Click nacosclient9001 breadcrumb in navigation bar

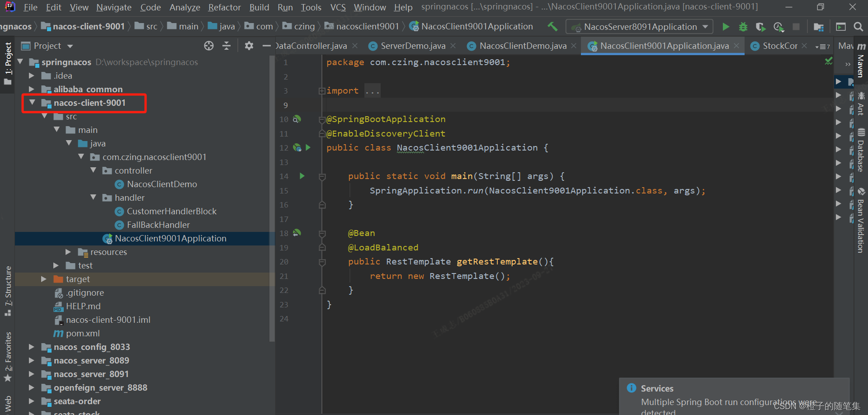(362, 26)
